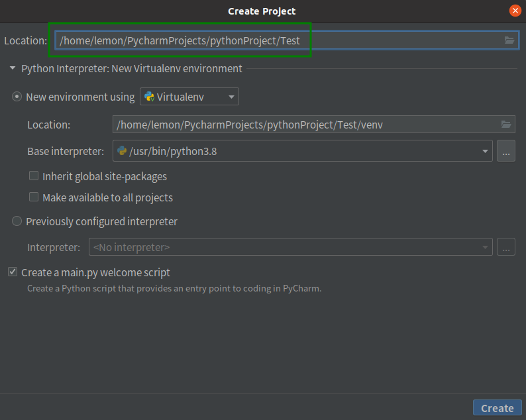Click the Create Project title text

pyautogui.click(x=262, y=11)
